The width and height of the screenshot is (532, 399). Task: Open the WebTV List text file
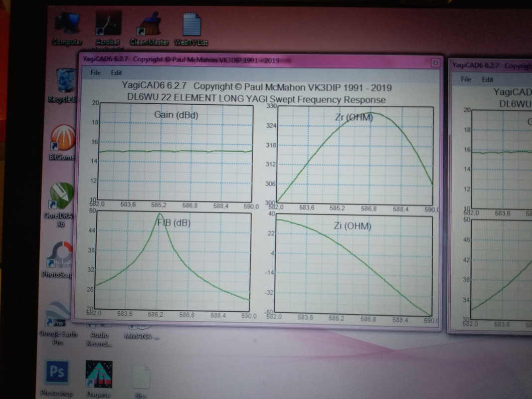(191, 29)
